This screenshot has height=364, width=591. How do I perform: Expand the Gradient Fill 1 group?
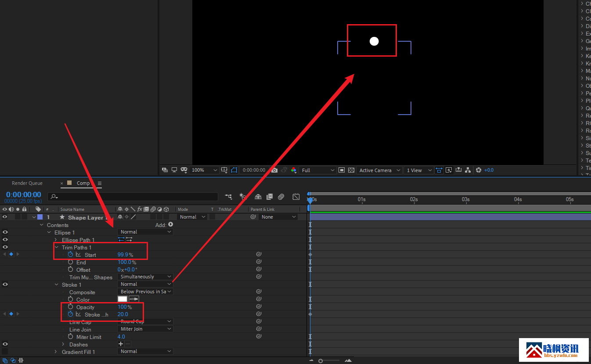pos(56,352)
